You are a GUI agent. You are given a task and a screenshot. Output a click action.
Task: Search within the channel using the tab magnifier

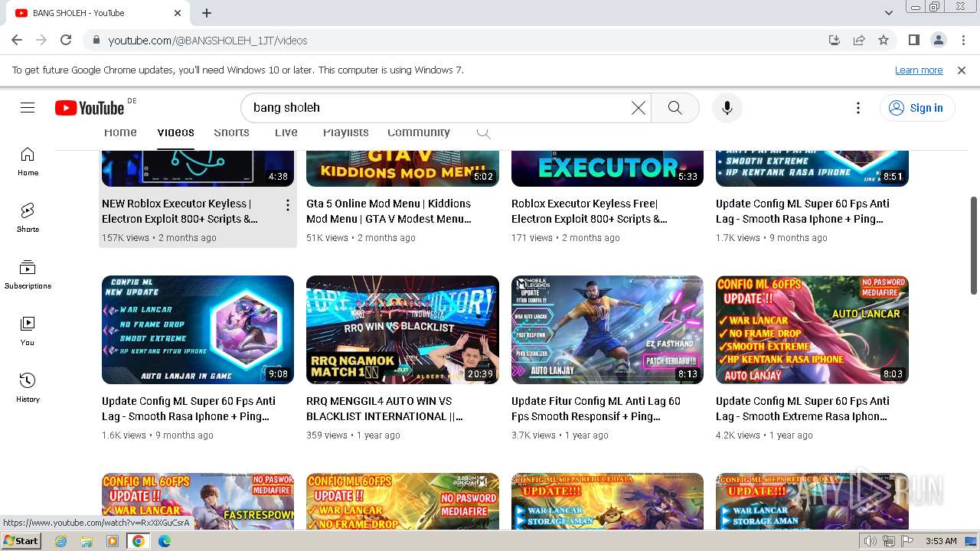pyautogui.click(x=483, y=132)
